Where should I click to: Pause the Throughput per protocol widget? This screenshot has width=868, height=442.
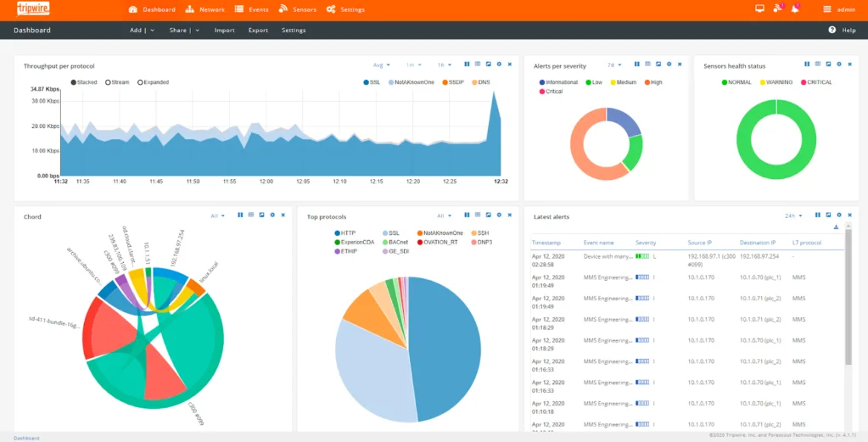click(x=467, y=64)
